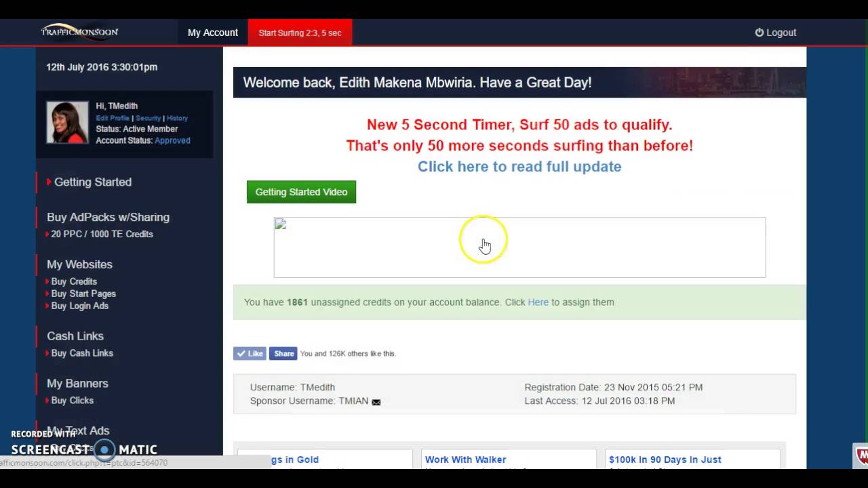Open Getting Started in sidebar
Image resolution: width=868 pixels, height=488 pixels.
pyautogui.click(x=93, y=182)
